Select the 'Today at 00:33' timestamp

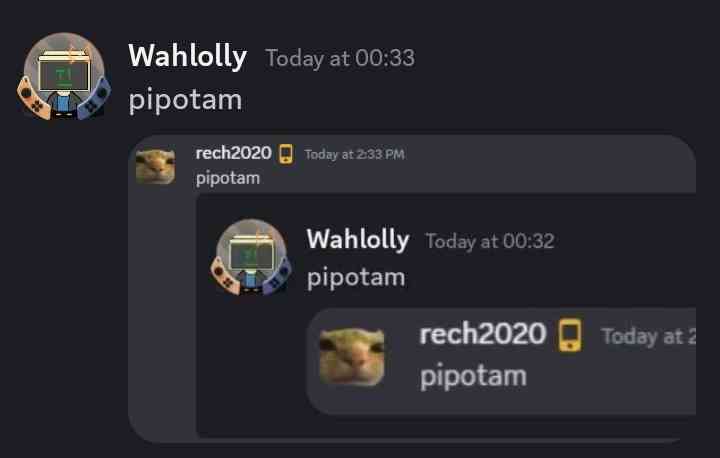[x=340, y=58]
